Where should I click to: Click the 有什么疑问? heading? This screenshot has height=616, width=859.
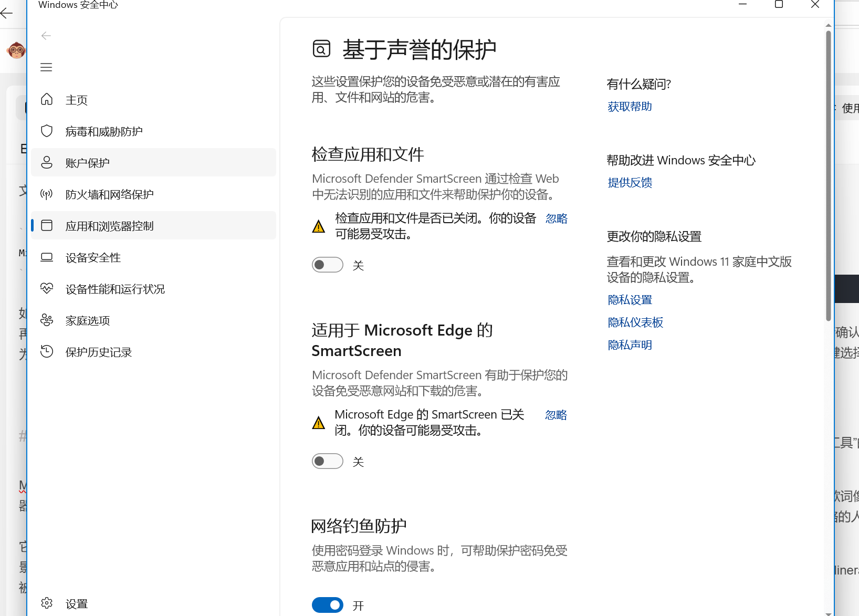click(x=638, y=84)
